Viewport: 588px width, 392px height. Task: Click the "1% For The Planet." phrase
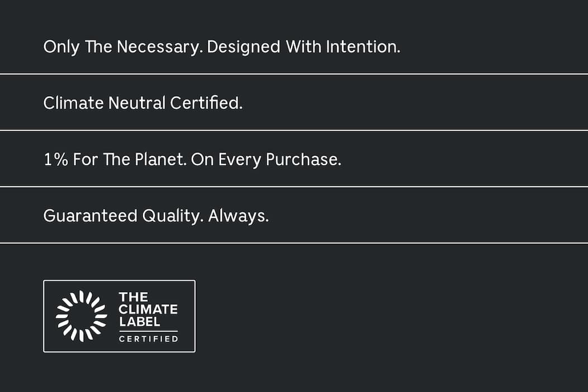click(x=114, y=160)
